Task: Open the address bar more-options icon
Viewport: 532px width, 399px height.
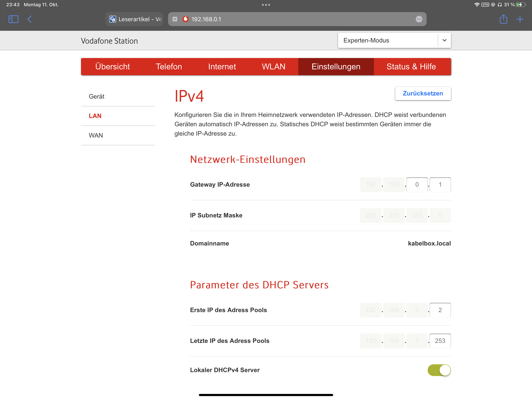Action: click(x=419, y=19)
